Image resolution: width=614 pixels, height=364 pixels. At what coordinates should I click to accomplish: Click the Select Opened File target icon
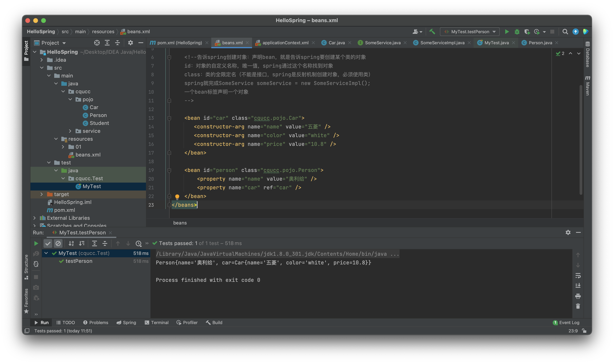(x=97, y=43)
